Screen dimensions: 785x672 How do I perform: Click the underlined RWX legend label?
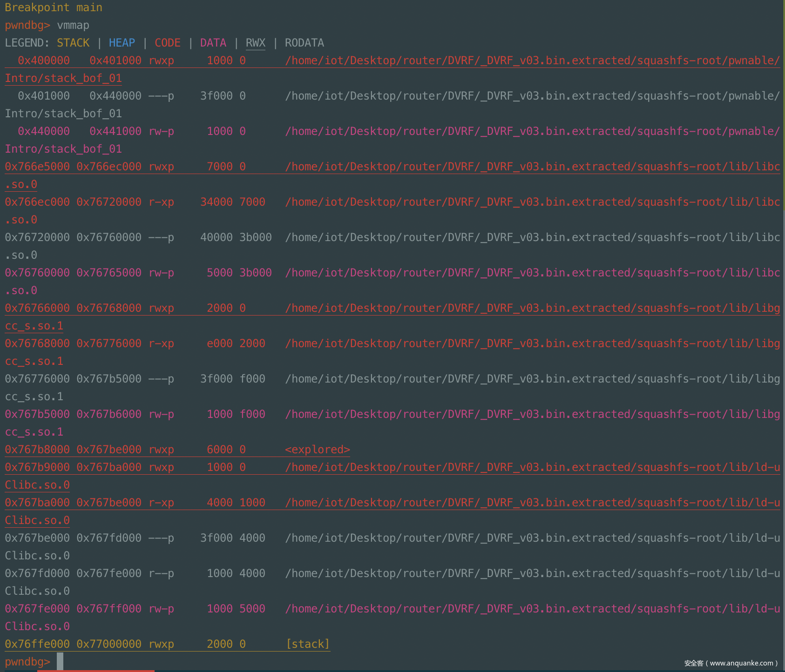(x=255, y=43)
